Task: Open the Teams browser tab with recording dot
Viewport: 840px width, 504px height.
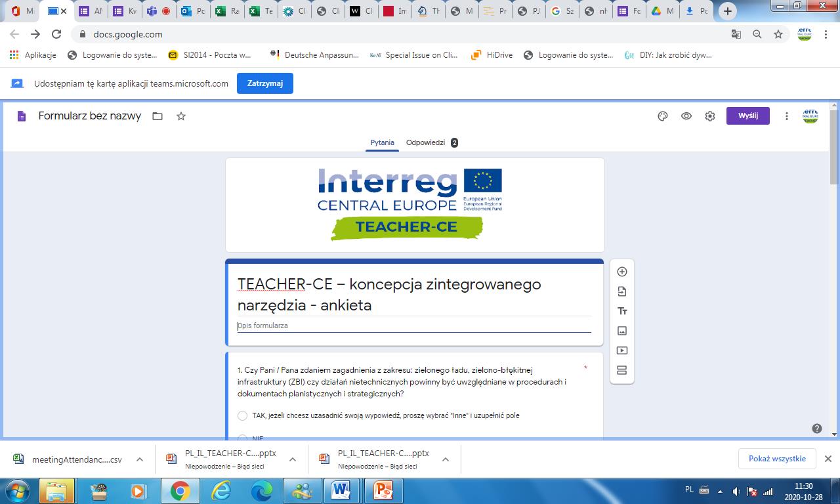Action: tap(158, 11)
